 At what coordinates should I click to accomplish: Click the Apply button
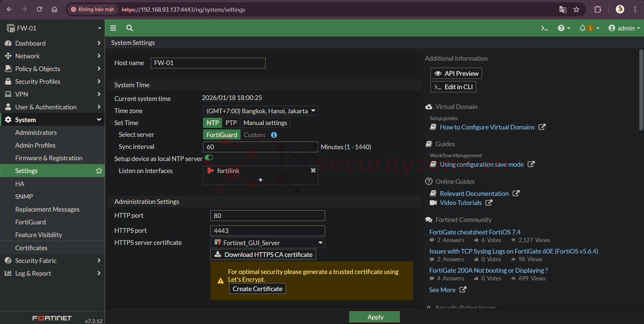tap(374, 317)
